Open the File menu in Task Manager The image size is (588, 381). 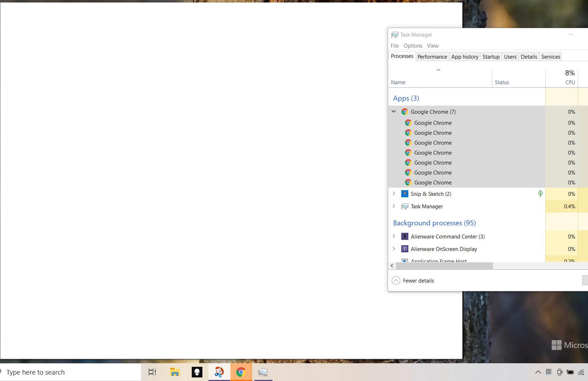[x=394, y=46]
